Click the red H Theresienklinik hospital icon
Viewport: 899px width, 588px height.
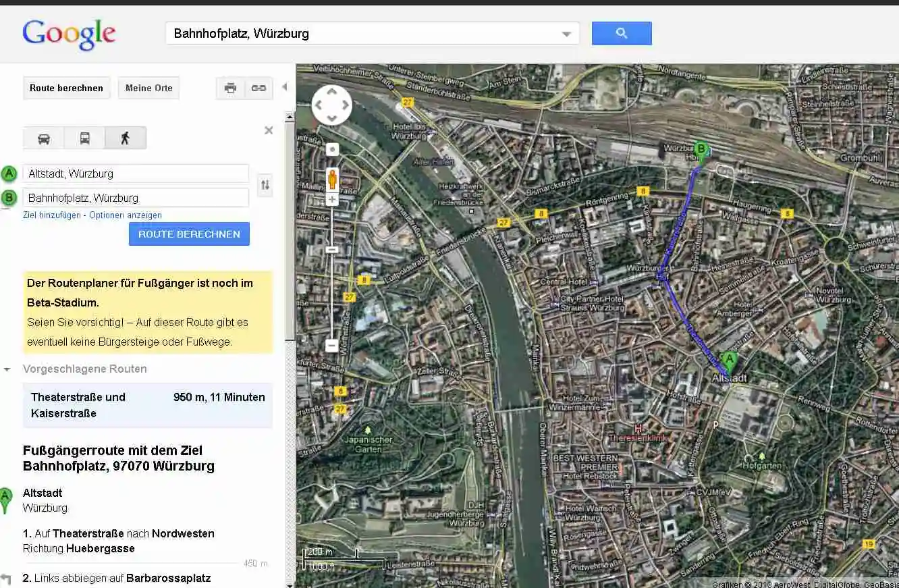coord(637,428)
